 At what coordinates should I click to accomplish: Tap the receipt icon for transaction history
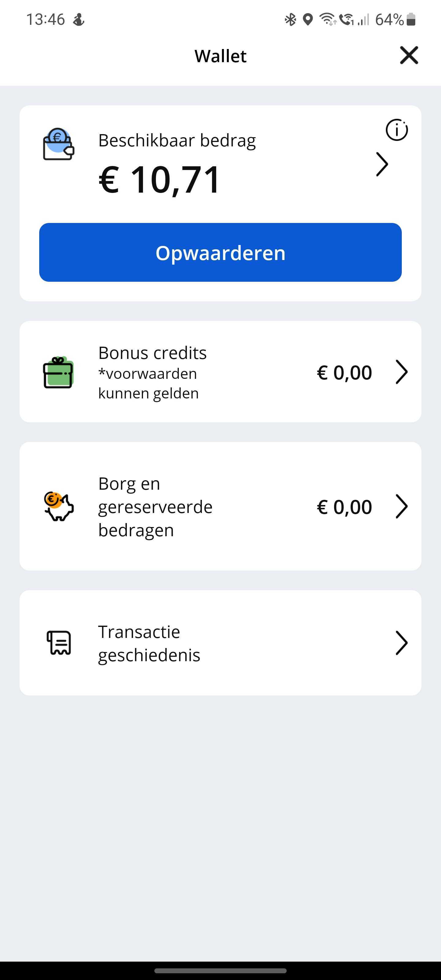click(59, 643)
